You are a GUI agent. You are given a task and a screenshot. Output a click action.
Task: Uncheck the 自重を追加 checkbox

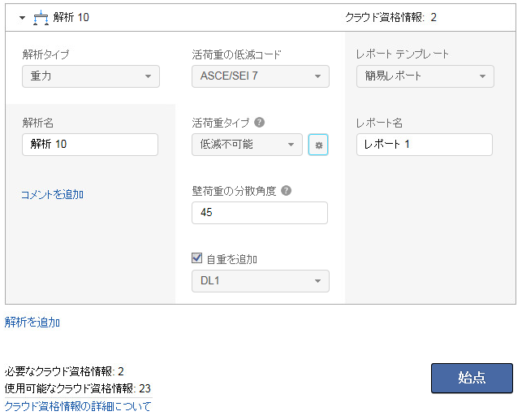pyautogui.click(x=196, y=258)
